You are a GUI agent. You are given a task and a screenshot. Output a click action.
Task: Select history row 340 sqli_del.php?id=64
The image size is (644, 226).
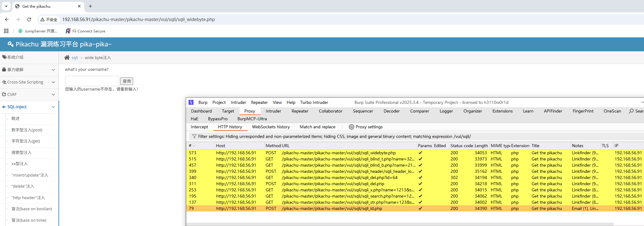click(x=415, y=177)
